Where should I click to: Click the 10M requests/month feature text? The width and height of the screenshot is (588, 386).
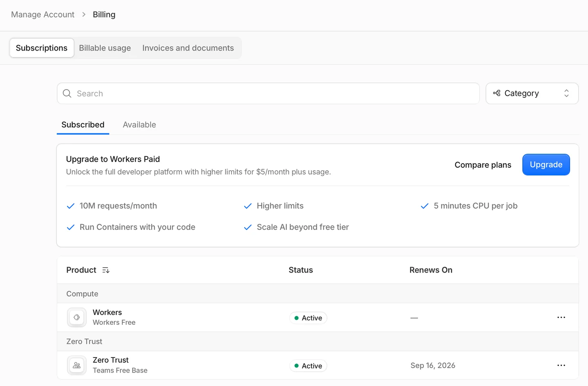[118, 206]
